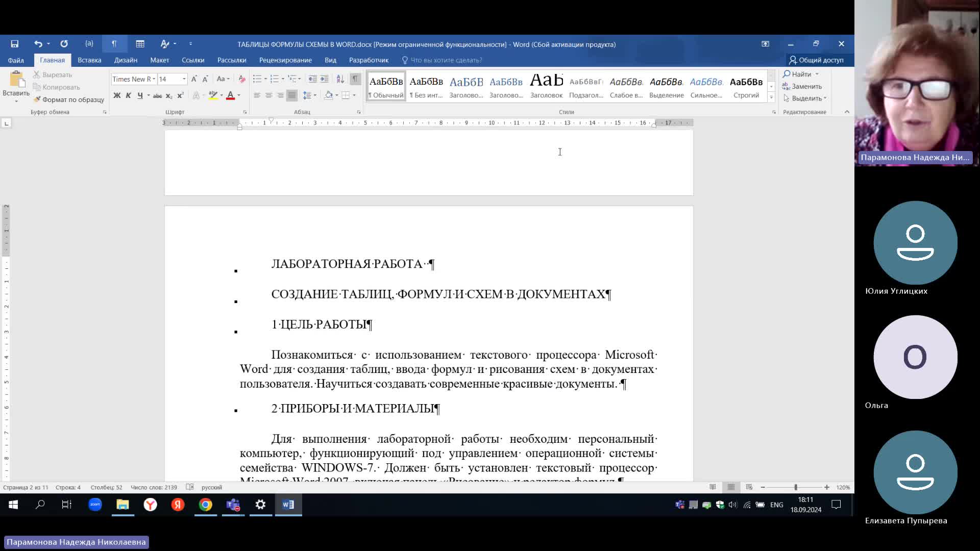Decrease the paragraph indent
Image resolution: width=980 pixels, height=551 pixels.
tap(312, 79)
